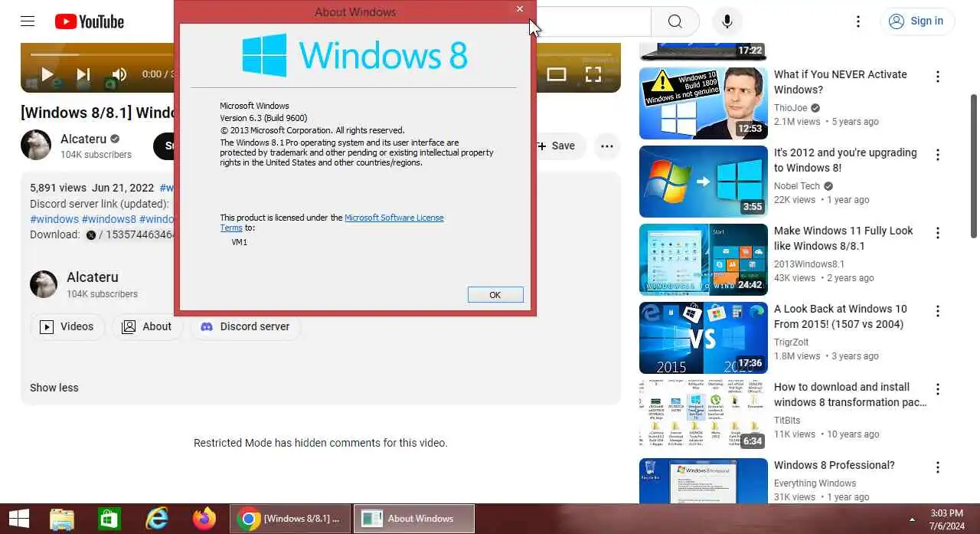Viewport: 980px width, 534px height.
Task: Open options menu for Everything Windows video
Action: (937, 467)
